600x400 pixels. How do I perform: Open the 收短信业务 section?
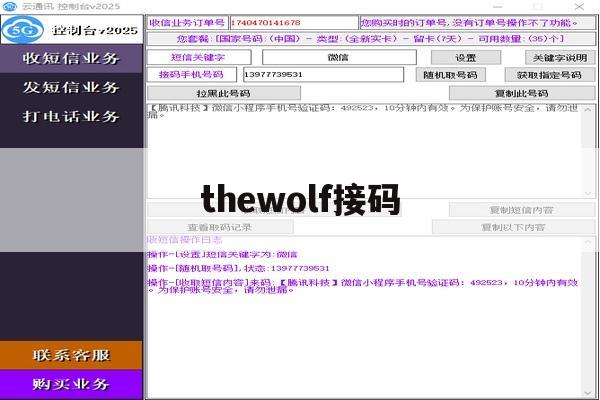click(x=71, y=58)
